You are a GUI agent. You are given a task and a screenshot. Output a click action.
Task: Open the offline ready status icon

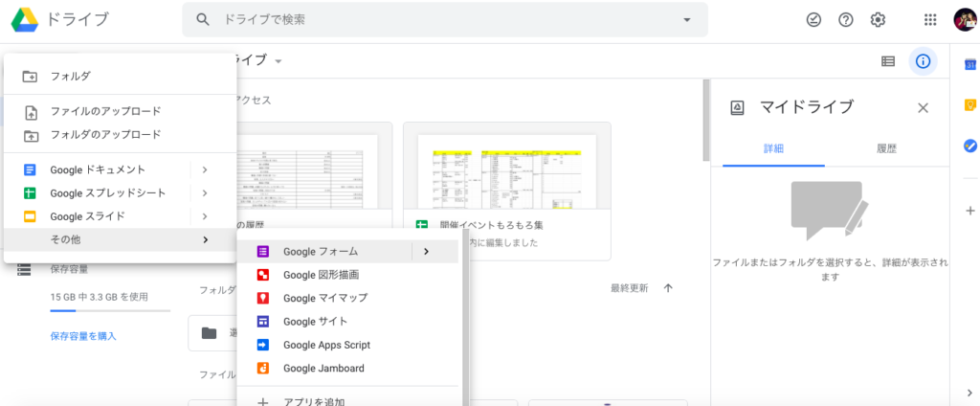click(x=813, y=20)
